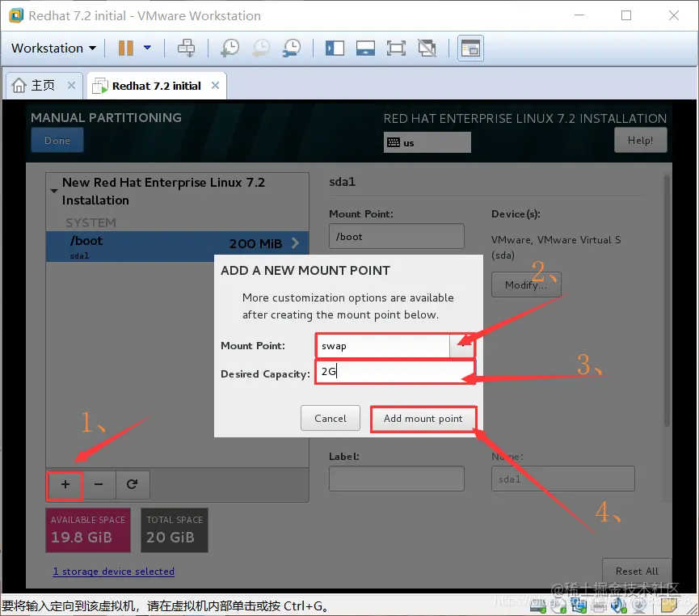This screenshot has width=699, height=616.
Task: Close the Redhat 7.2 initial tab
Action: click(x=215, y=85)
